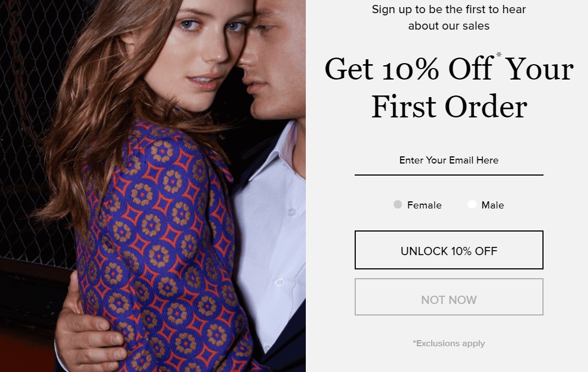
Task: Click the asterisk after Off in headline
Action: (499, 55)
